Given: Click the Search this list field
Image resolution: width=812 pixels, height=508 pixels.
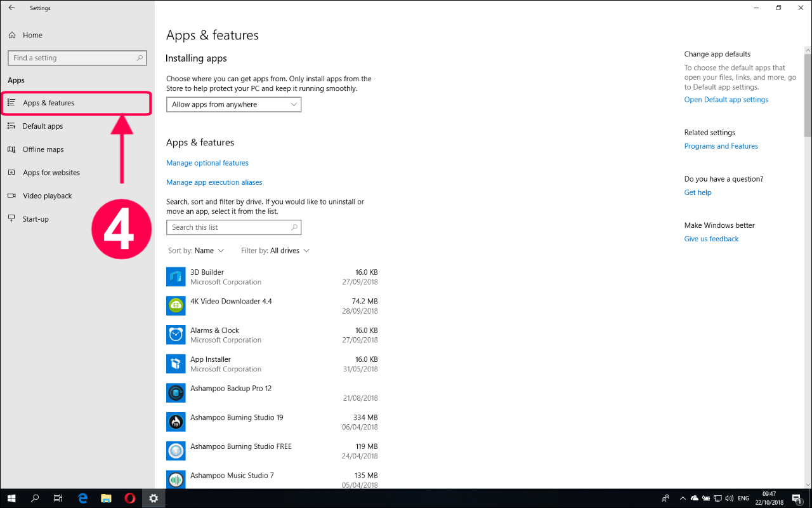Looking at the screenshot, I should click(x=233, y=227).
